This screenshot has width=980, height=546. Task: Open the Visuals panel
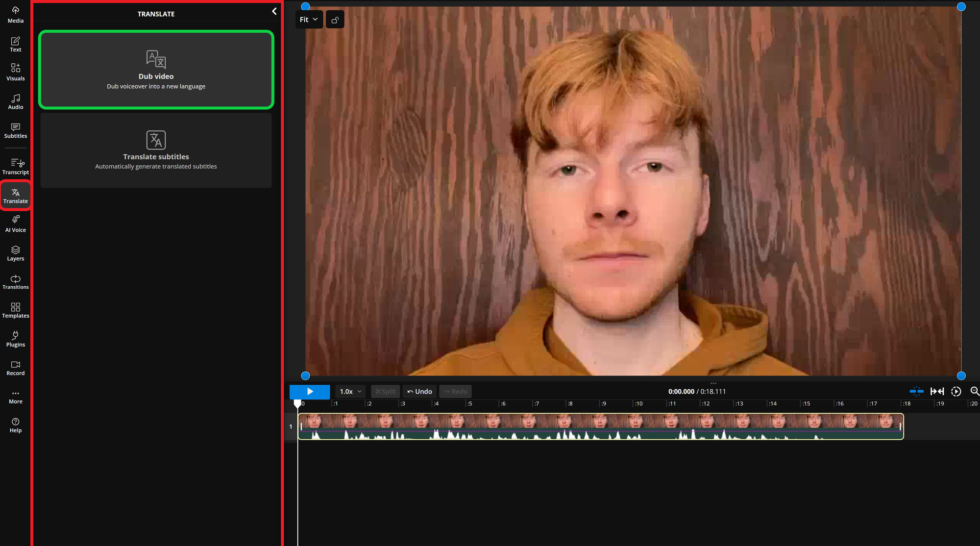[x=15, y=72]
